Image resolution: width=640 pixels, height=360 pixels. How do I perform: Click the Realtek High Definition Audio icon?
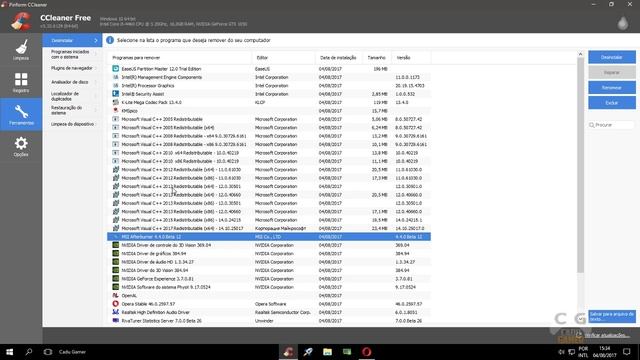[x=116, y=312]
